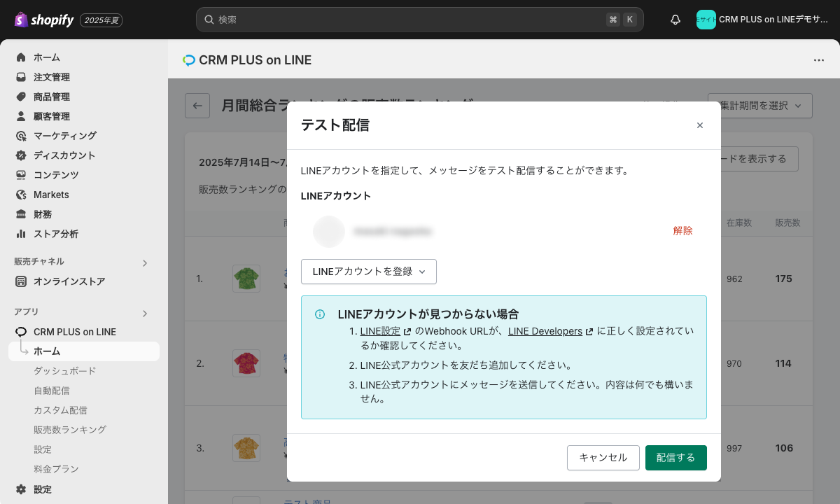Click the stock value 962
Screen dimensions: 840x504
[734, 279]
